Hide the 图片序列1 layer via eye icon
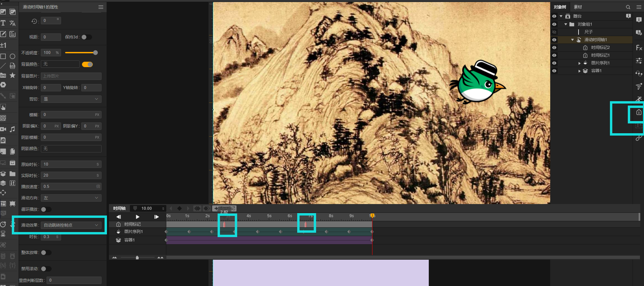 tap(554, 63)
